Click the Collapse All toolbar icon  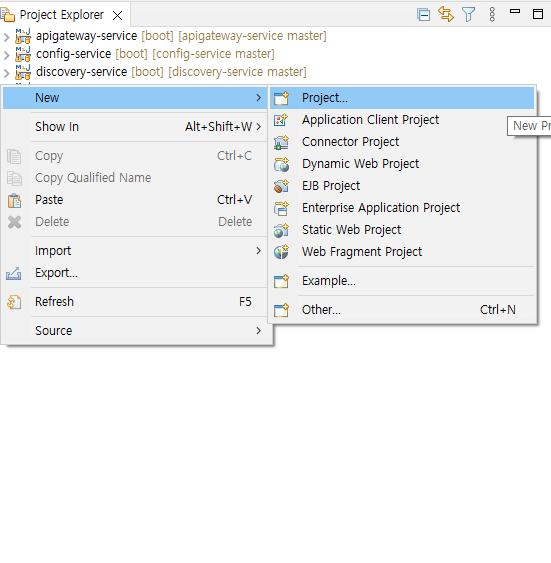[x=424, y=15]
